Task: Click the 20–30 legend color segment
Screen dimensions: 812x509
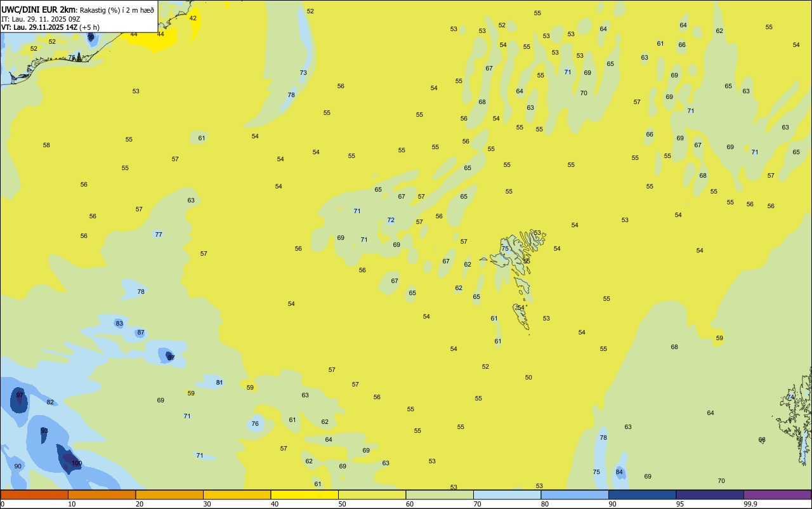Action: point(169,494)
